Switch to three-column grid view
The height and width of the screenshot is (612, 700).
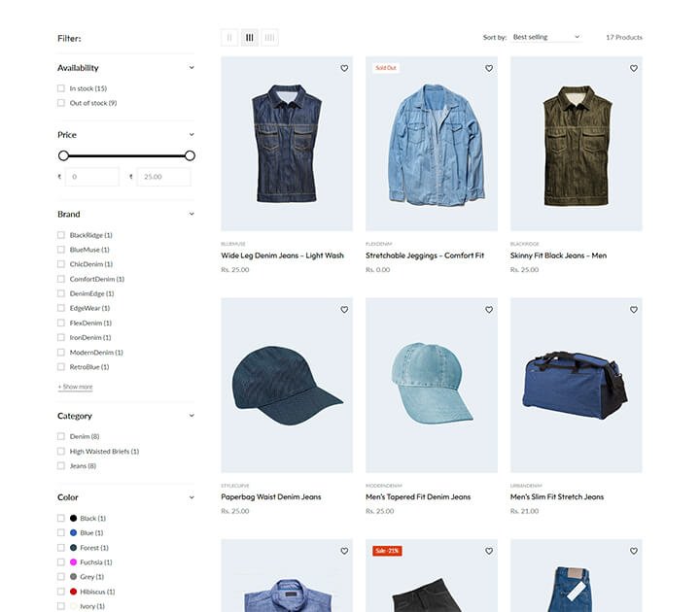tap(250, 38)
